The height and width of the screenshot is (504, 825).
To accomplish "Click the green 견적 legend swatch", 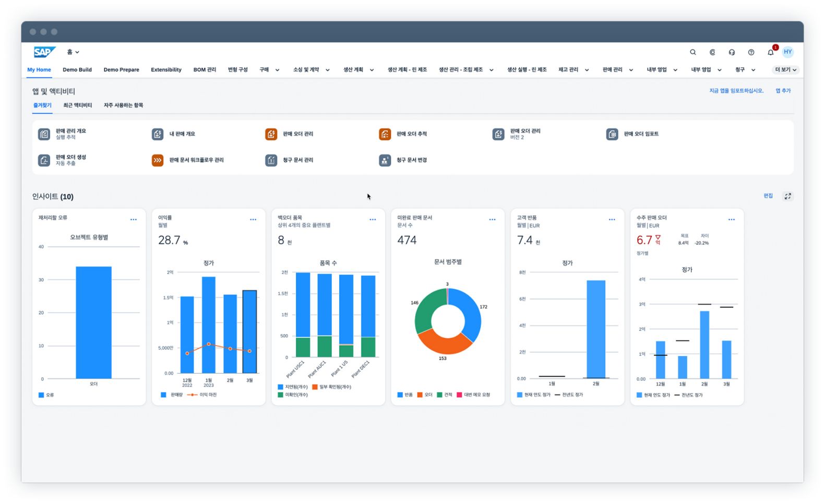I will pos(439,395).
